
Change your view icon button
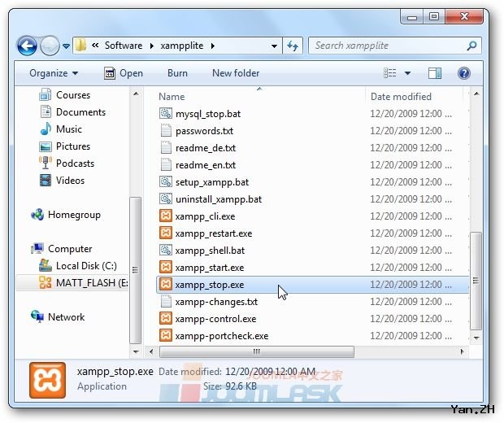[x=390, y=73]
